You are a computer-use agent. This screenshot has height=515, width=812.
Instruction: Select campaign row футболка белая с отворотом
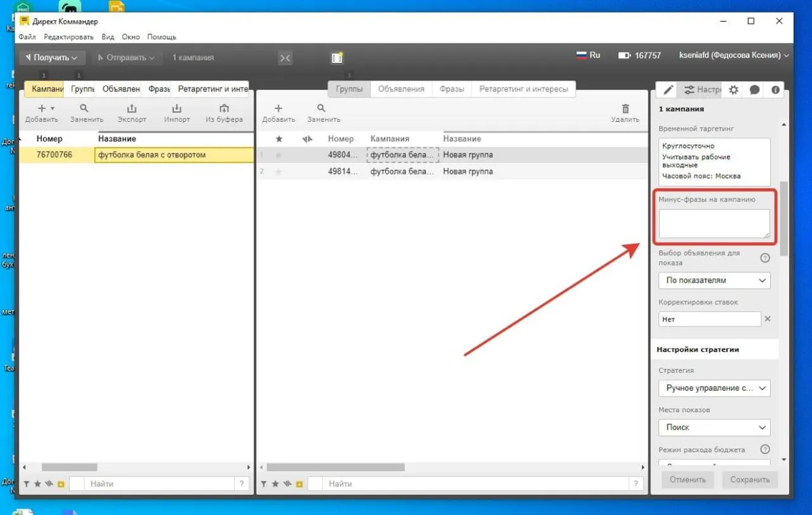pyautogui.click(x=136, y=155)
